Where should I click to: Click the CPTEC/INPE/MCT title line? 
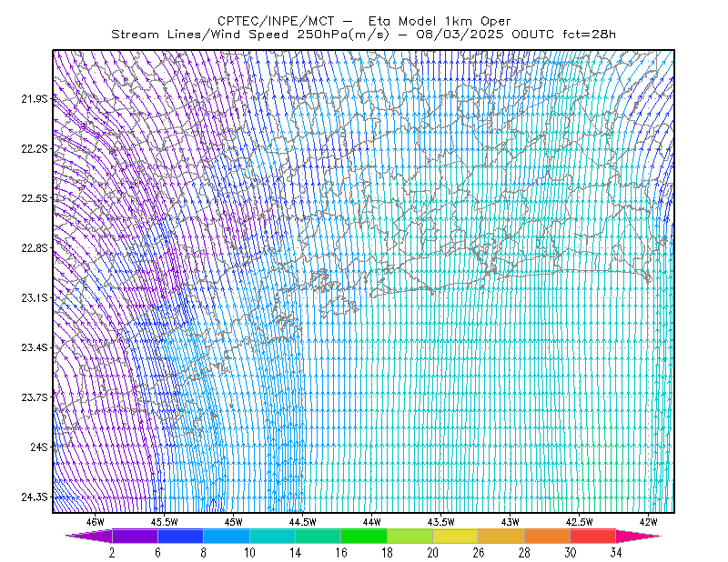(364, 21)
